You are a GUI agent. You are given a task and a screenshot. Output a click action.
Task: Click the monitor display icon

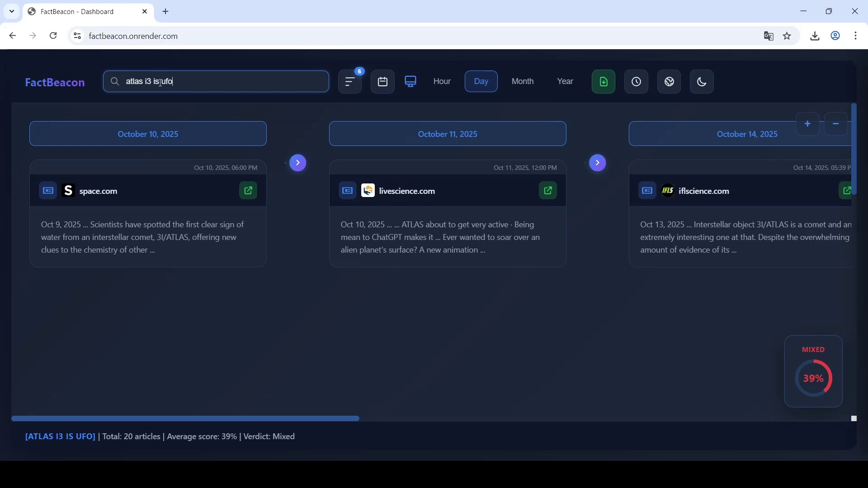click(x=410, y=81)
